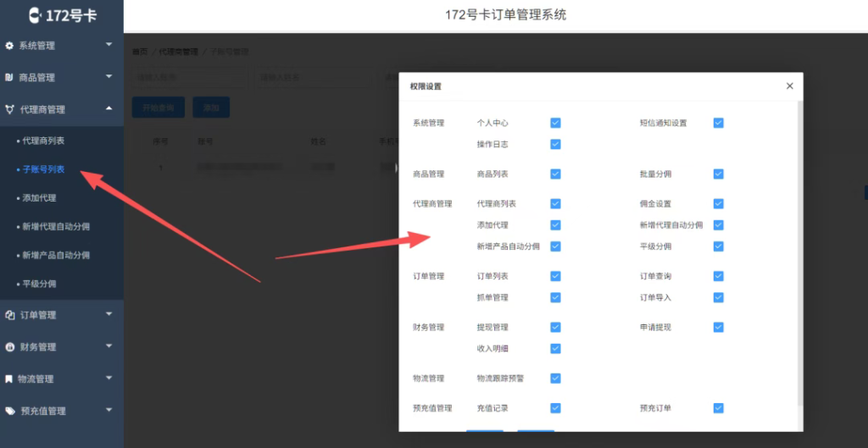This screenshot has height=448, width=868.
Task: Click the 系统管理 sidebar label
Action: [x=37, y=46]
